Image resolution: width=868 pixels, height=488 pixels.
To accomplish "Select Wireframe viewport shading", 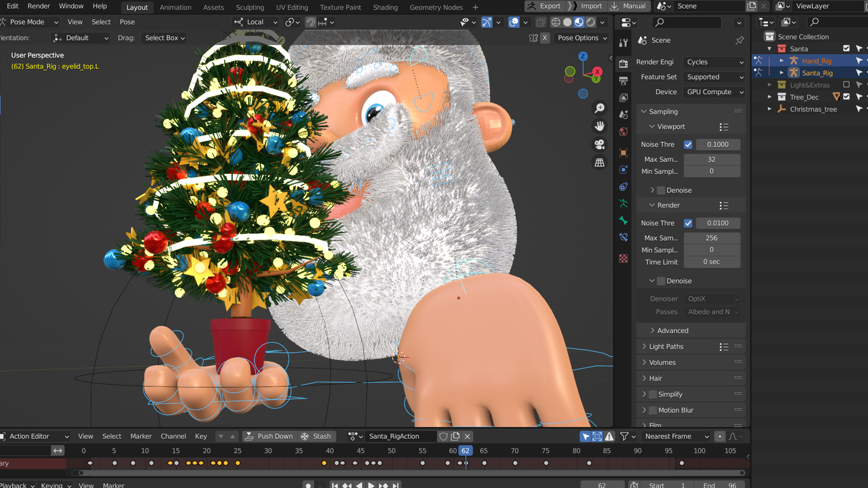I will pos(556,22).
